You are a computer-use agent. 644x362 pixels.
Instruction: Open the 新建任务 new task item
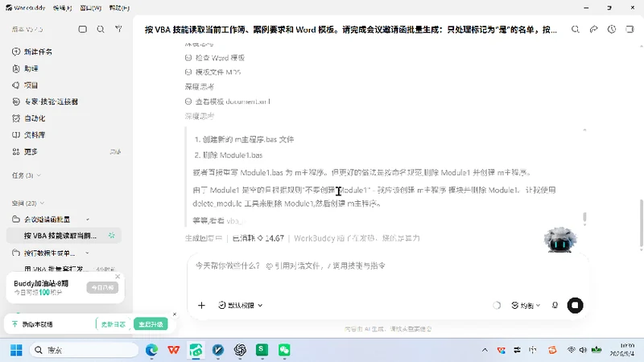[32, 51]
